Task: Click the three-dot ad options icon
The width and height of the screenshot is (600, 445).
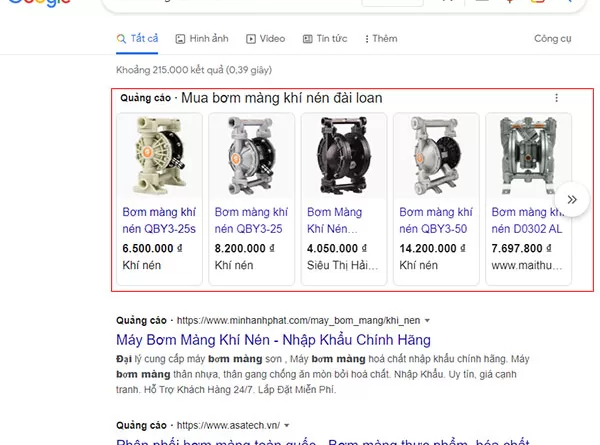Action: click(x=556, y=98)
